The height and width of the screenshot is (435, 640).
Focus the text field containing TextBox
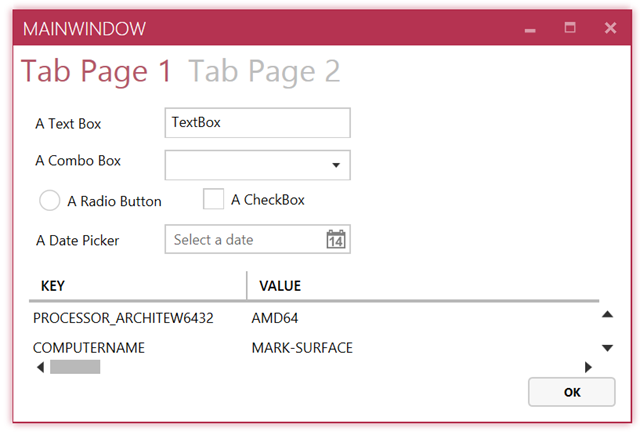(257, 123)
